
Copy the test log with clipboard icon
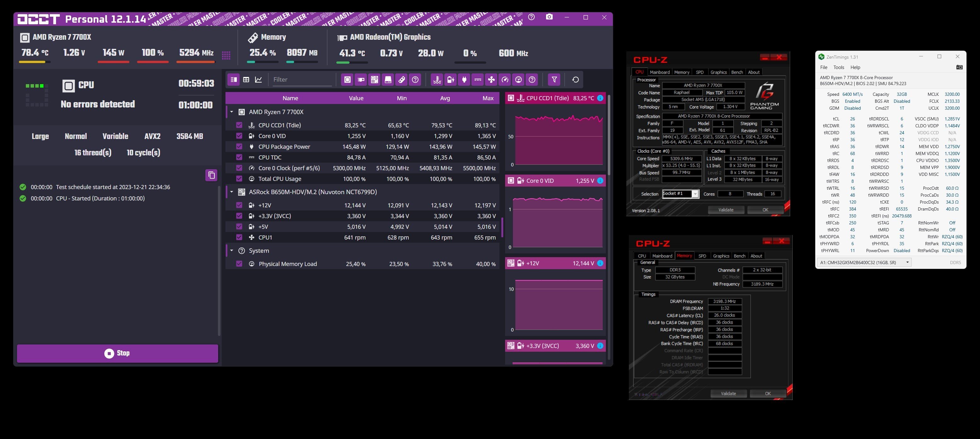212,175
